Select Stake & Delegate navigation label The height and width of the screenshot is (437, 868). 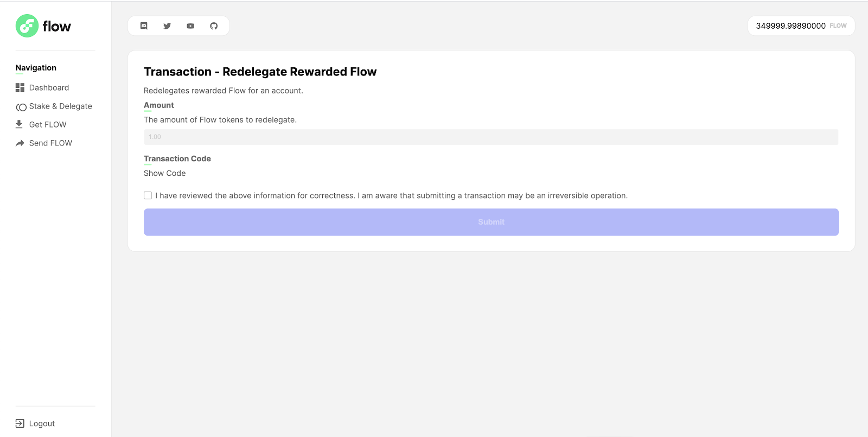[60, 106]
